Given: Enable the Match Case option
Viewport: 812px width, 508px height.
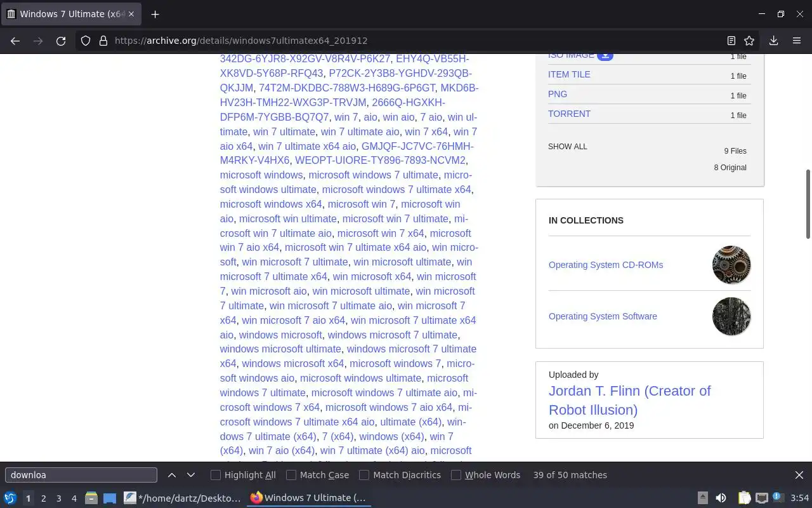Looking at the screenshot, I should (317, 475).
